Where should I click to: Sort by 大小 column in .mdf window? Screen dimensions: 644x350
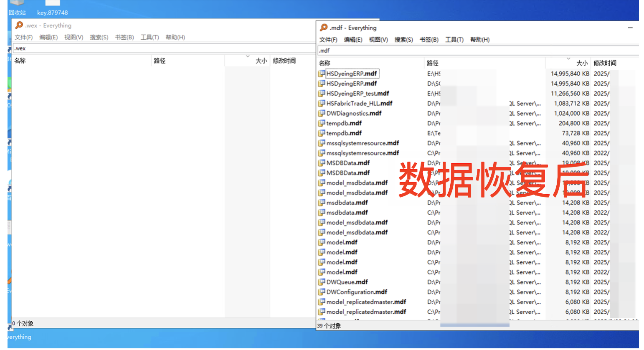click(581, 63)
